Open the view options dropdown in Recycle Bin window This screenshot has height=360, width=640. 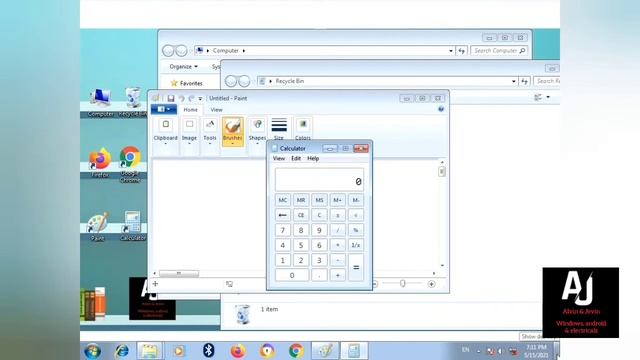click(548, 97)
